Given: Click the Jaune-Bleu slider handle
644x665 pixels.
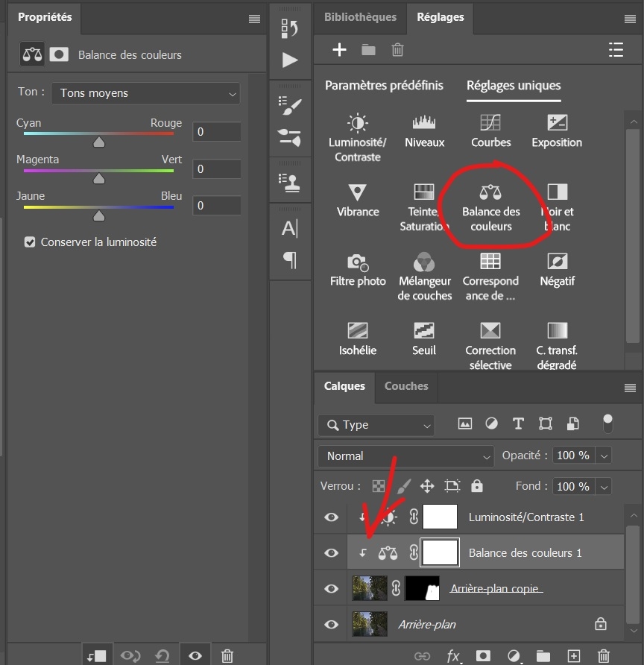Looking at the screenshot, I should point(99,215).
